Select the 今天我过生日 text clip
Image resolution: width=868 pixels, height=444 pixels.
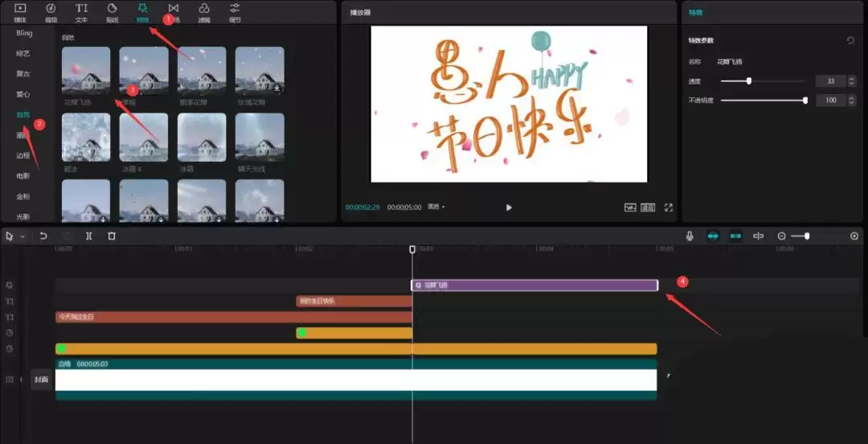[x=234, y=317]
